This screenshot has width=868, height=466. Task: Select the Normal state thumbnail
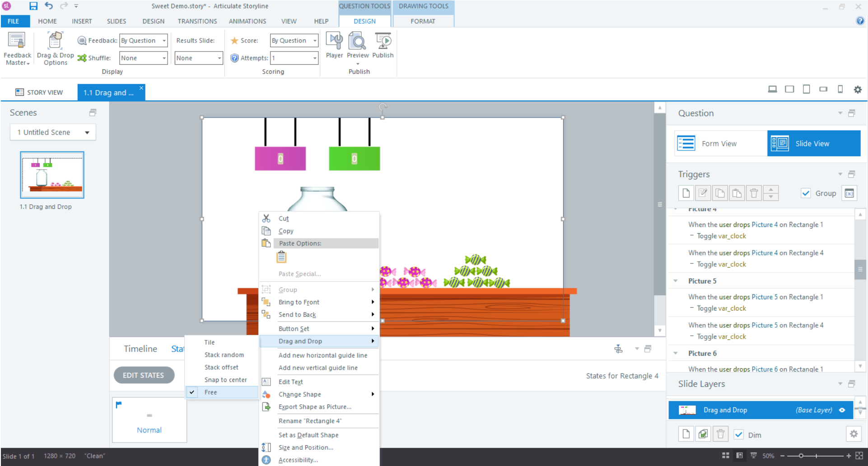[149, 420]
